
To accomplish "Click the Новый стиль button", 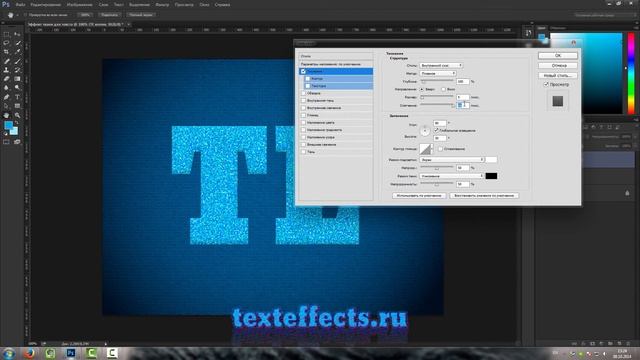I will click(x=558, y=76).
